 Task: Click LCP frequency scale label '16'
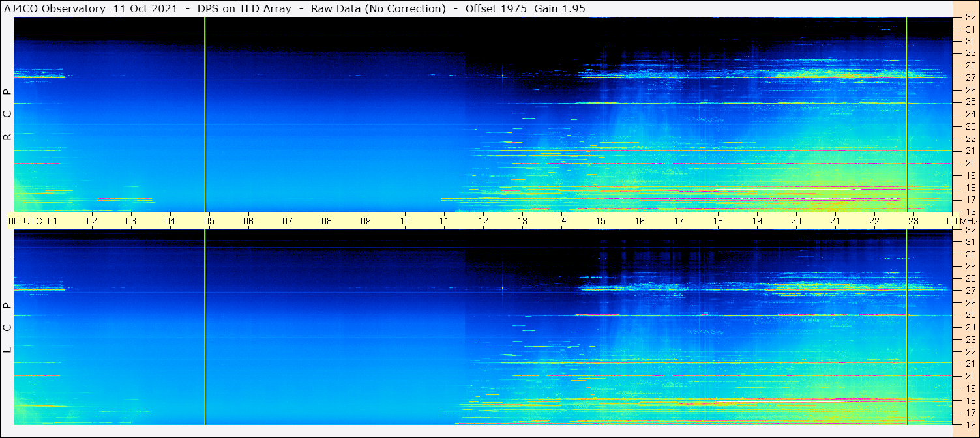tap(970, 424)
